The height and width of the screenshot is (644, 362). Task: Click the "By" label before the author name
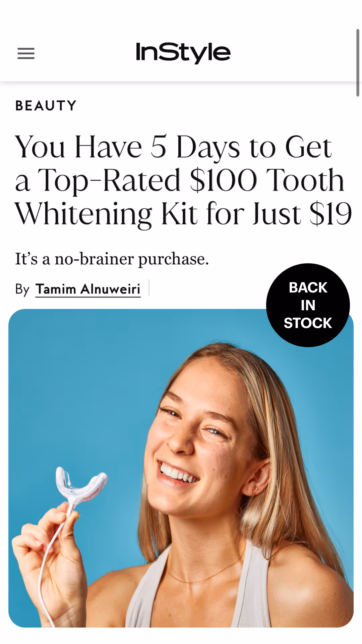(22, 289)
